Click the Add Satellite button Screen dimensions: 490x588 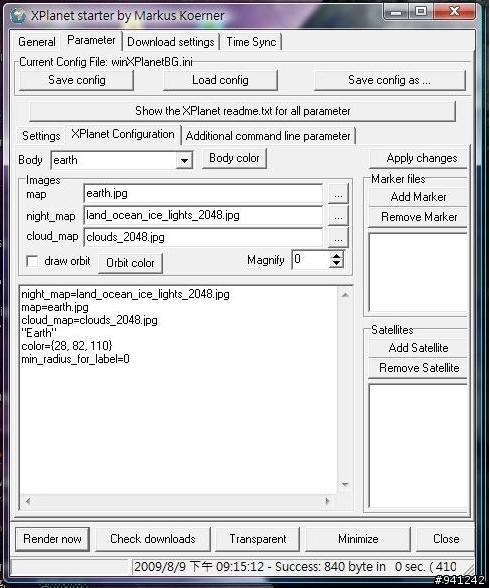tap(418, 348)
